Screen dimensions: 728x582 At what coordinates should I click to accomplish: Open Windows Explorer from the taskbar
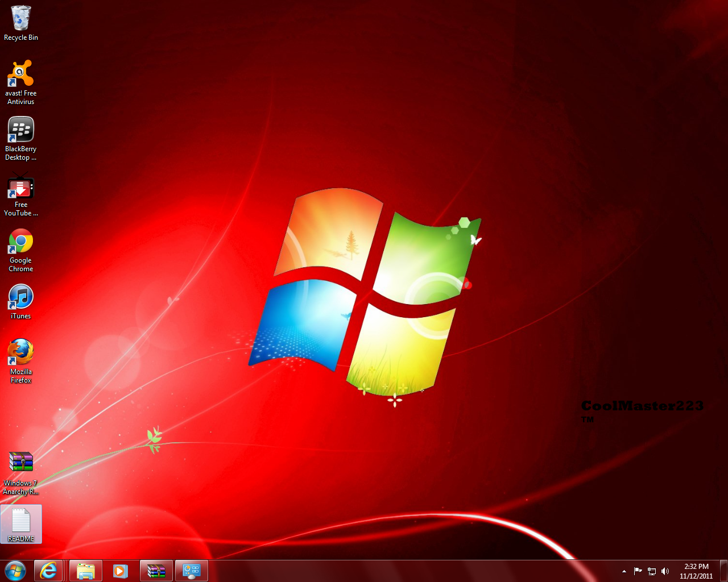[85, 570]
